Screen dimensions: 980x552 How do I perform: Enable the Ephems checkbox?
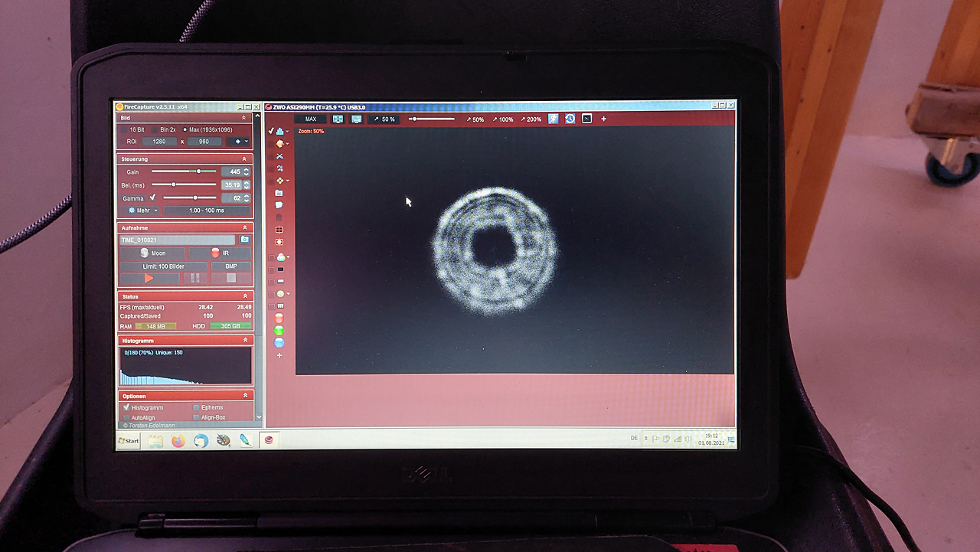point(197,407)
